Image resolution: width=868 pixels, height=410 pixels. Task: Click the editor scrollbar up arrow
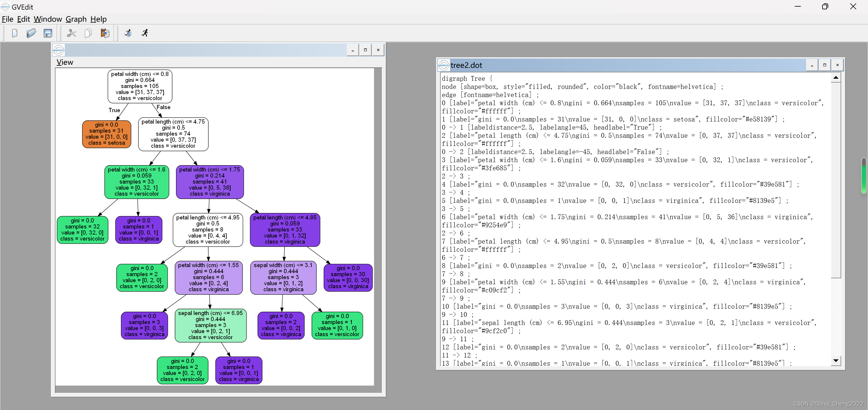click(x=836, y=77)
